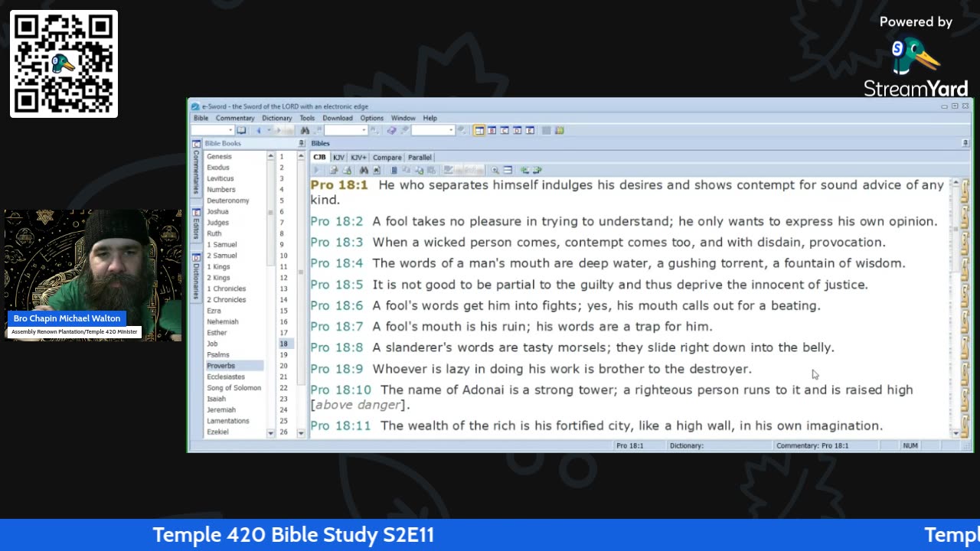Expand the first toolbar lookup dropdown
Screen dimensions: 980x551
click(230, 130)
